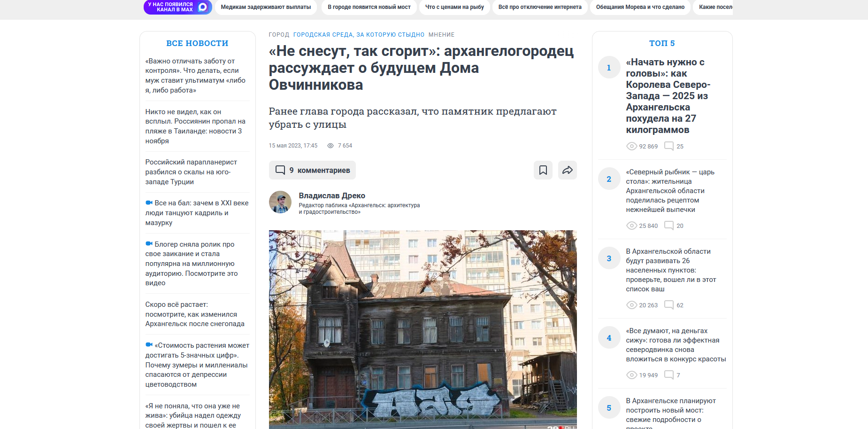Screen dimensions: 868x429
Task: Open the news about Russian paraglider in Turkey
Action: coord(191,172)
